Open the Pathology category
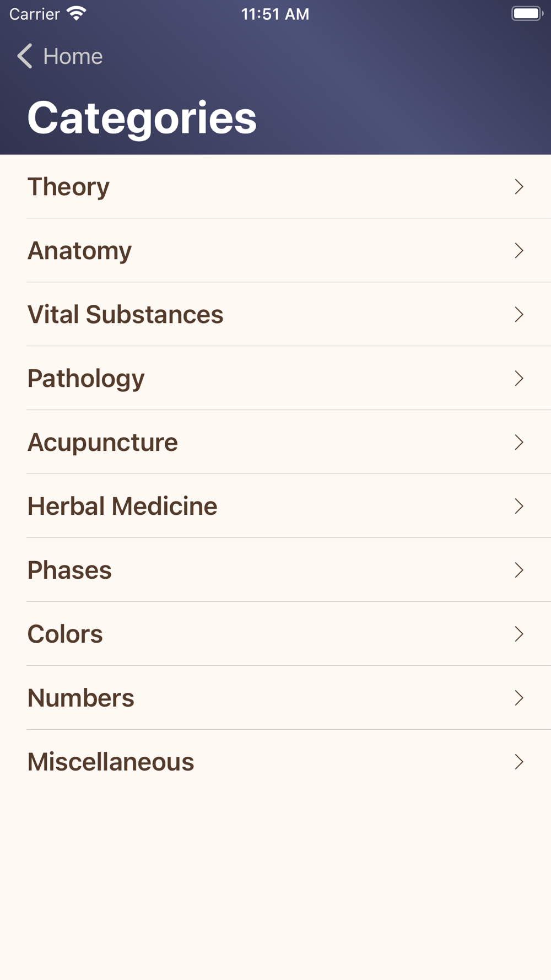Image resolution: width=551 pixels, height=980 pixels. click(x=275, y=379)
